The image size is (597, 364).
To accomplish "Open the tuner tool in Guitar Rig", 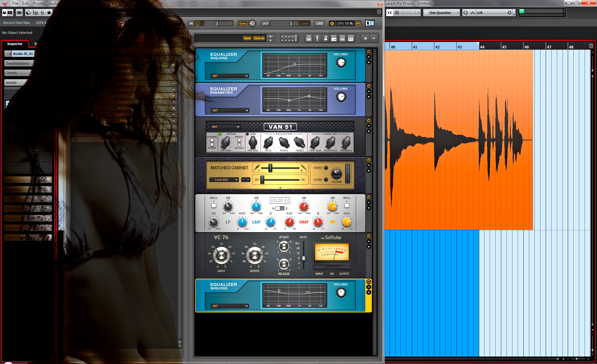I will pos(317,38).
